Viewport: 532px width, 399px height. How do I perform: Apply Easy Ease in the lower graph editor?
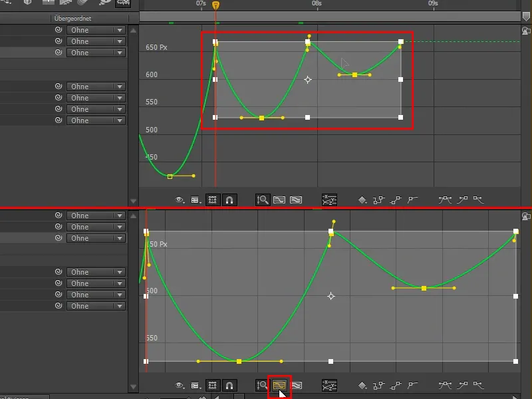coord(445,386)
